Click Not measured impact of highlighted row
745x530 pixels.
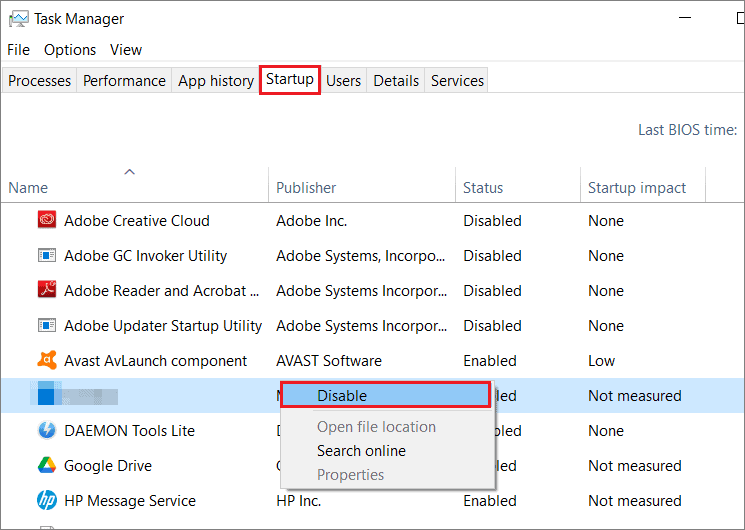pyautogui.click(x=634, y=395)
